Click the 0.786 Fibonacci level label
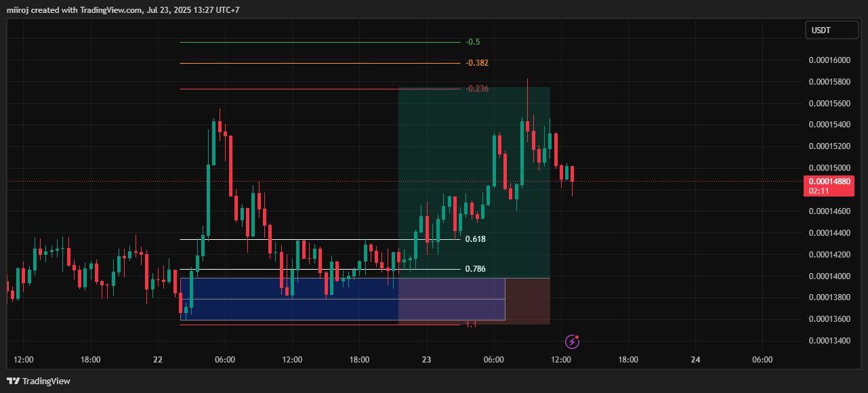The height and width of the screenshot is (393, 868). point(476,269)
